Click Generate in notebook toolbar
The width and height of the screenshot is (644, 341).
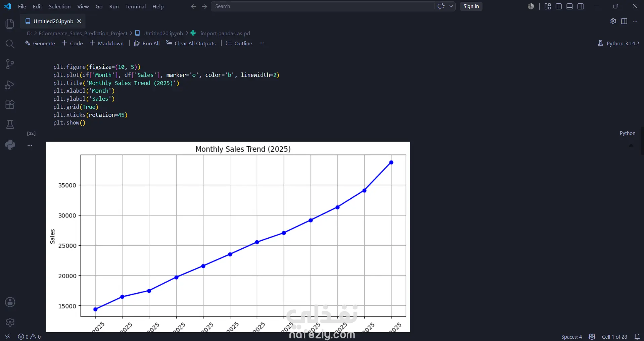click(x=40, y=43)
